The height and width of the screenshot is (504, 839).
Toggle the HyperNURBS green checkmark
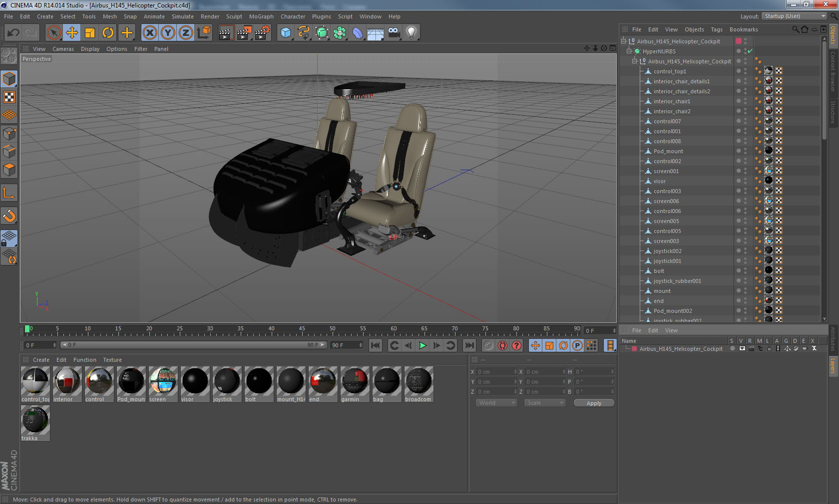(750, 51)
